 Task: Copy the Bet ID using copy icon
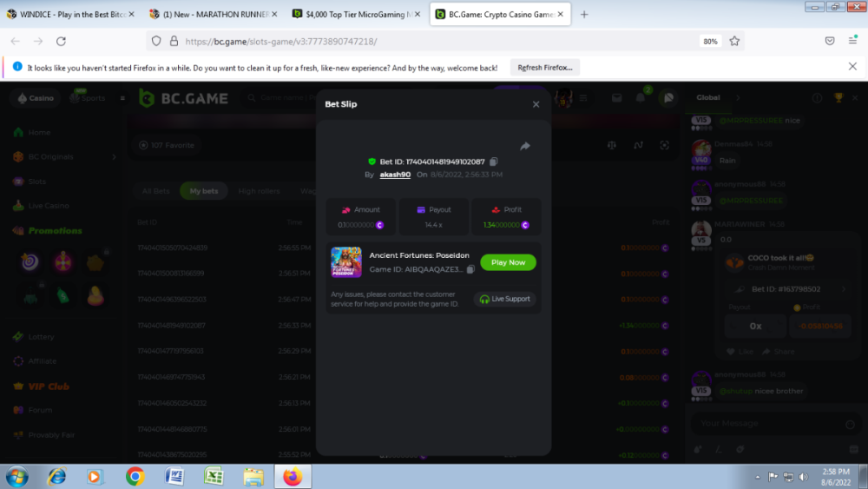[x=494, y=162]
